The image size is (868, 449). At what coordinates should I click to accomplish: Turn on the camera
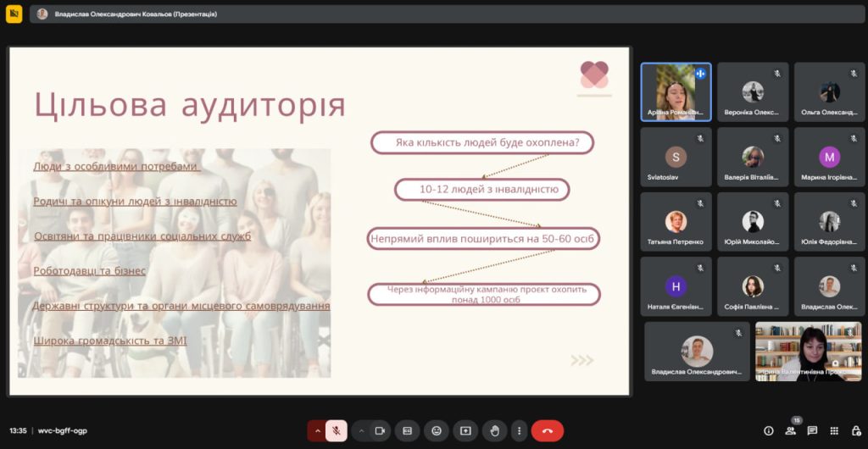(x=380, y=430)
